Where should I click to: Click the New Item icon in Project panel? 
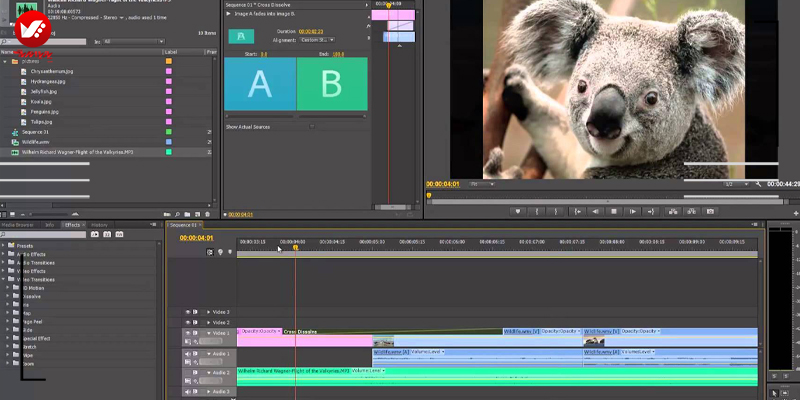197,214
